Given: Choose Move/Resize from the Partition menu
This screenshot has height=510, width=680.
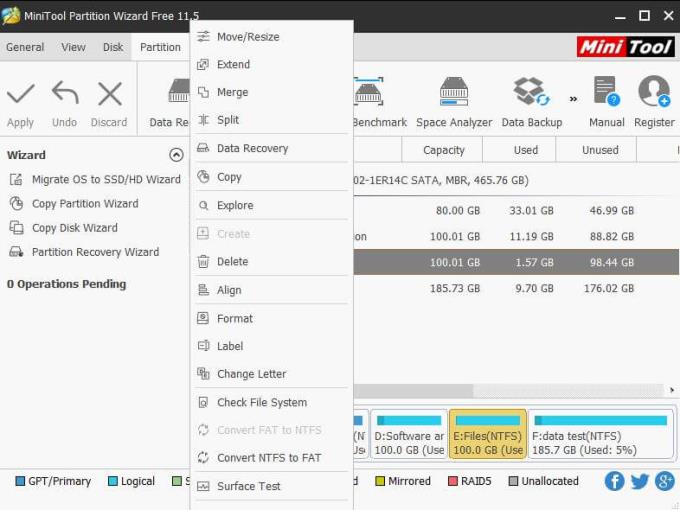Looking at the screenshot, I should [271, 37].
